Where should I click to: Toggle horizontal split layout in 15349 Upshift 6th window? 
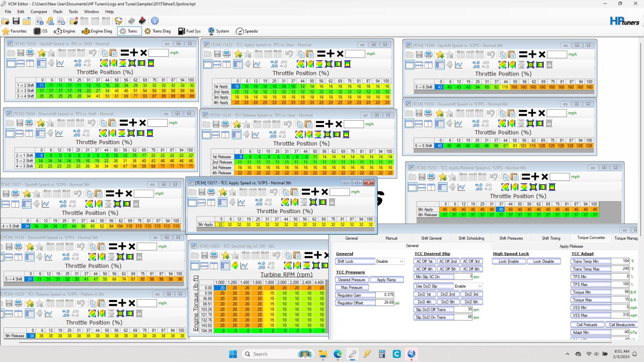(x=419, y=65)
